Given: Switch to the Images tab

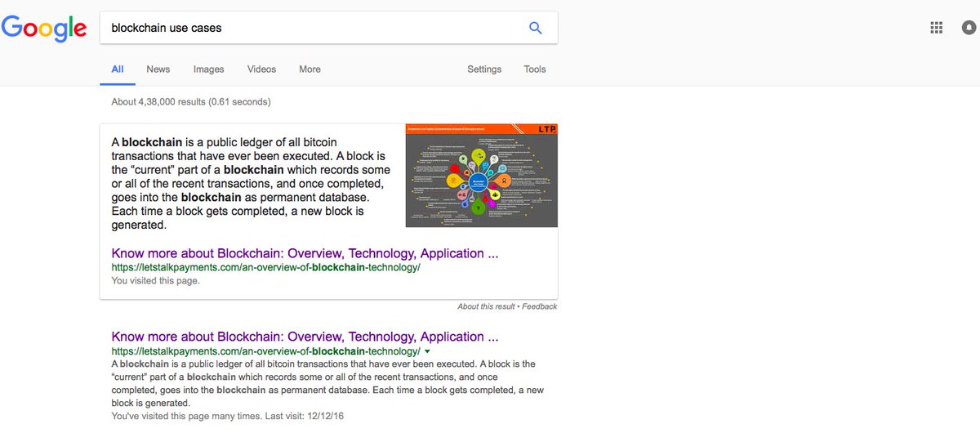Looking at the screenshot, I should pyautogui.click(x=208, y=69).
